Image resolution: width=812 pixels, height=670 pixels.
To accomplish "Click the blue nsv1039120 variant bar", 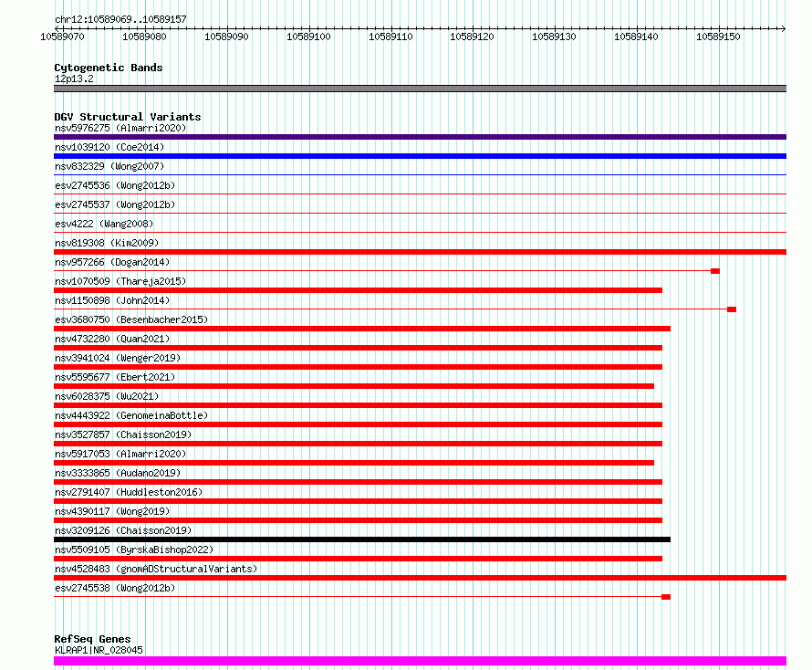I will 420,156.
